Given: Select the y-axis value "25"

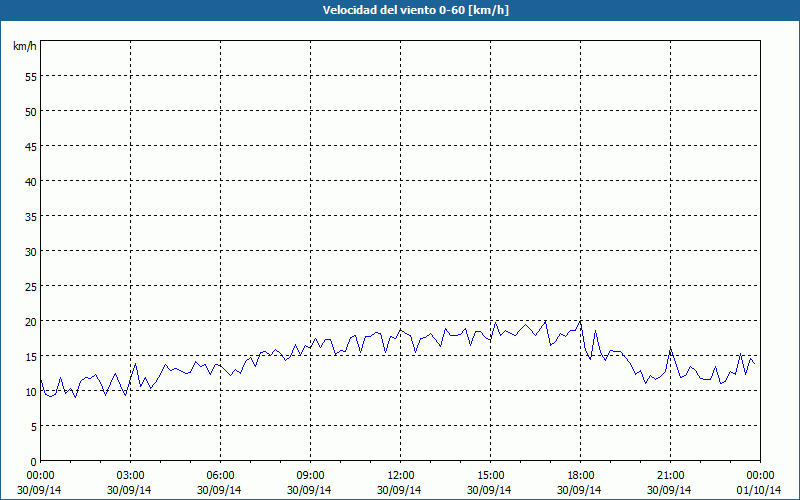Looking at the screenshot, I should tap(31, 287).
